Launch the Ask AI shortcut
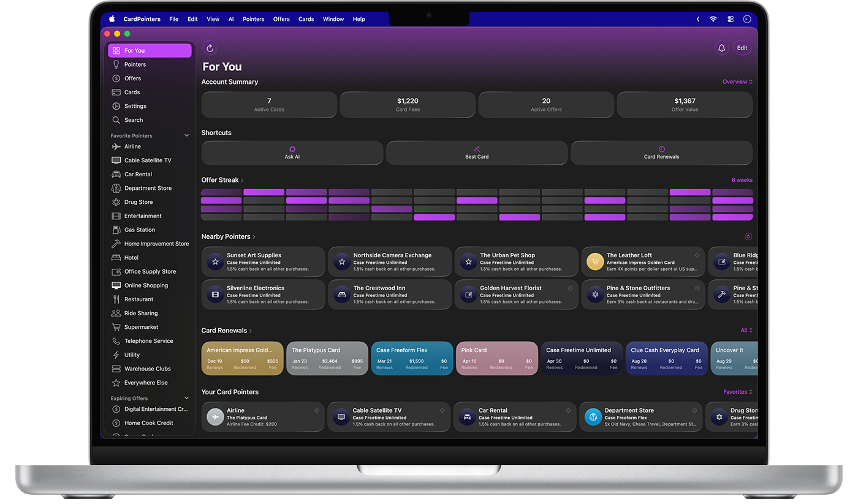 (x=292, y=152)
